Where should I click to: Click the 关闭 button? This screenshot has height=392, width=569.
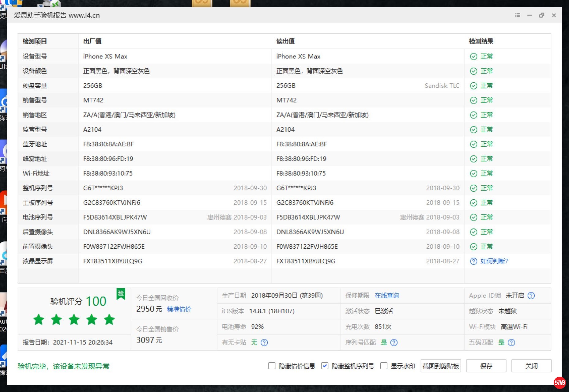[x=531, y=366]
